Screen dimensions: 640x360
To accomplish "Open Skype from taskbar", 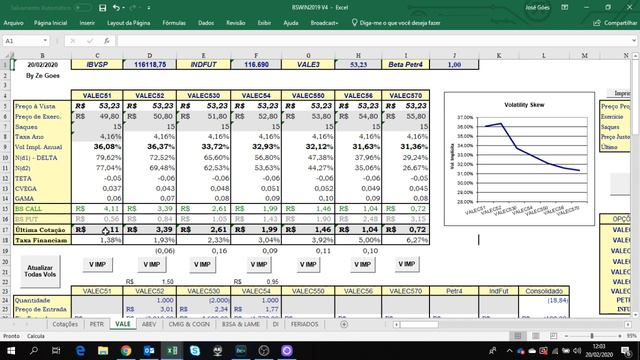I will pos(195,350).
